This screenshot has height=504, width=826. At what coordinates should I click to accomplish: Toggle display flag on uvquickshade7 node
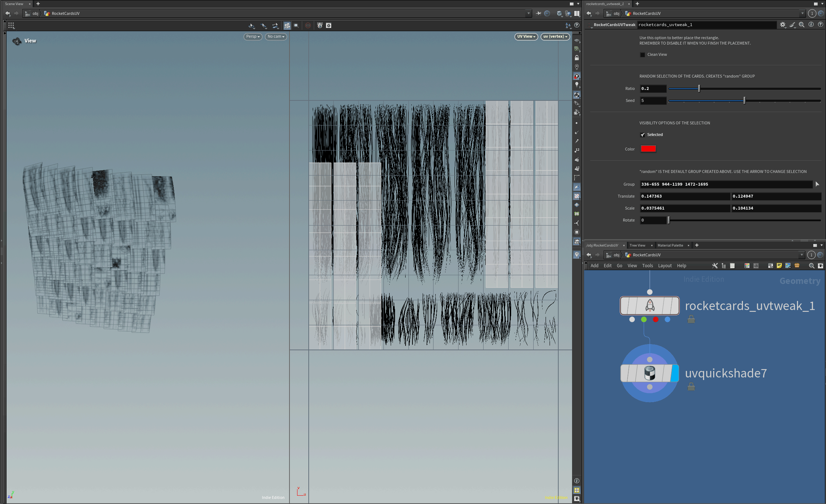(x=675, y=373)
